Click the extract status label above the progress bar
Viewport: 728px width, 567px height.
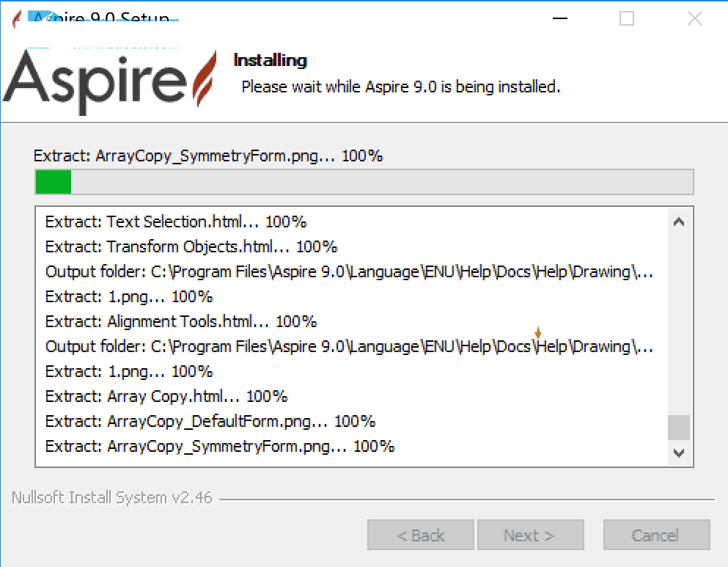pos(208,156)
